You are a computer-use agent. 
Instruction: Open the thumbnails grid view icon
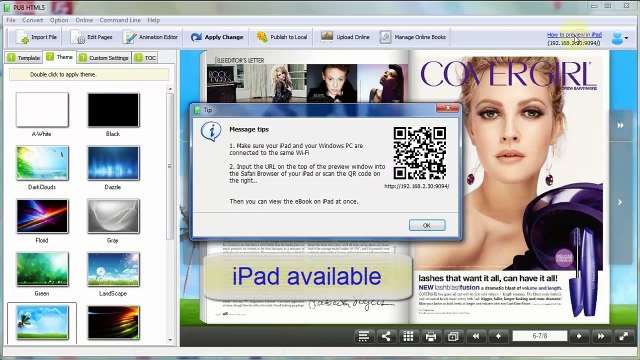[408, 336]
